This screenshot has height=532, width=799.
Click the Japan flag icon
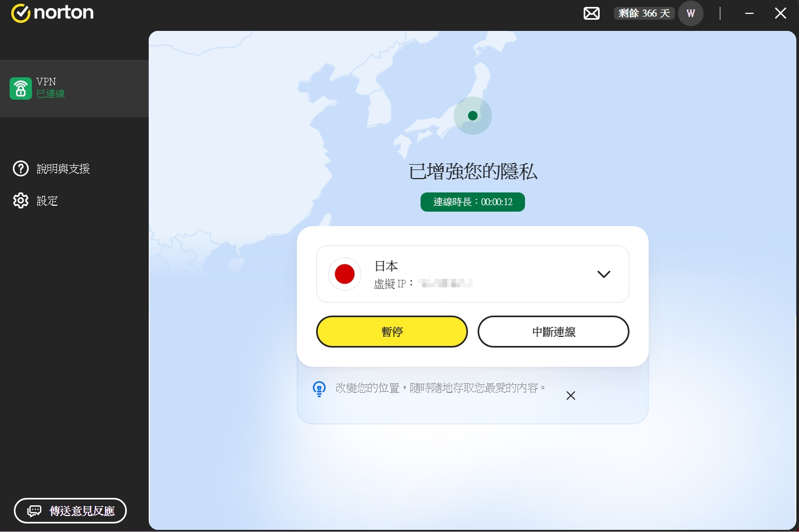(345, 274)
